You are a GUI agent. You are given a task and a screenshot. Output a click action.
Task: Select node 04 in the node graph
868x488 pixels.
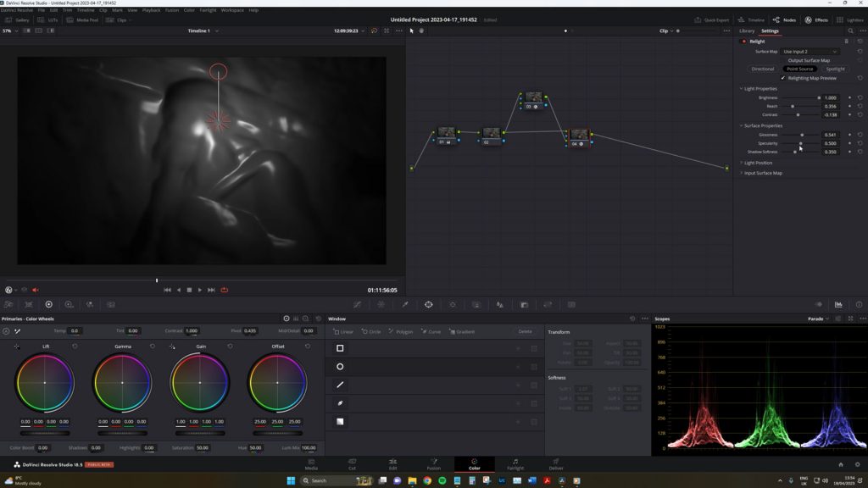[579, 136]
